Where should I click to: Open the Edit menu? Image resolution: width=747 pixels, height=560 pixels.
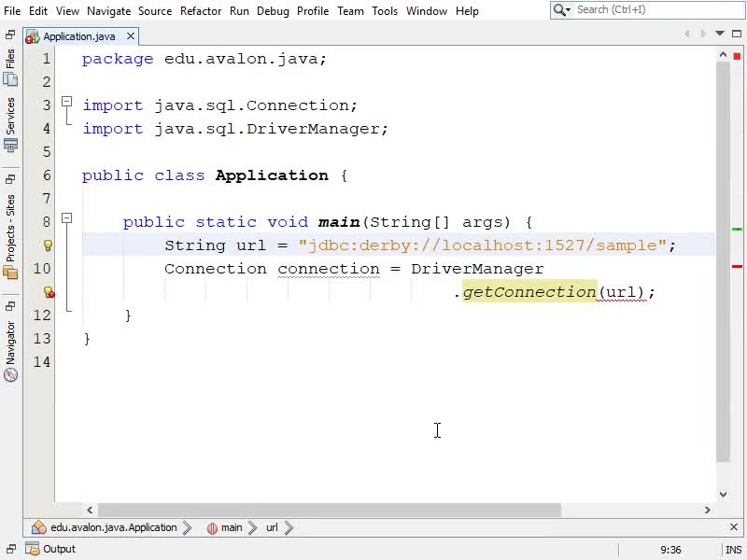(38, 10)
